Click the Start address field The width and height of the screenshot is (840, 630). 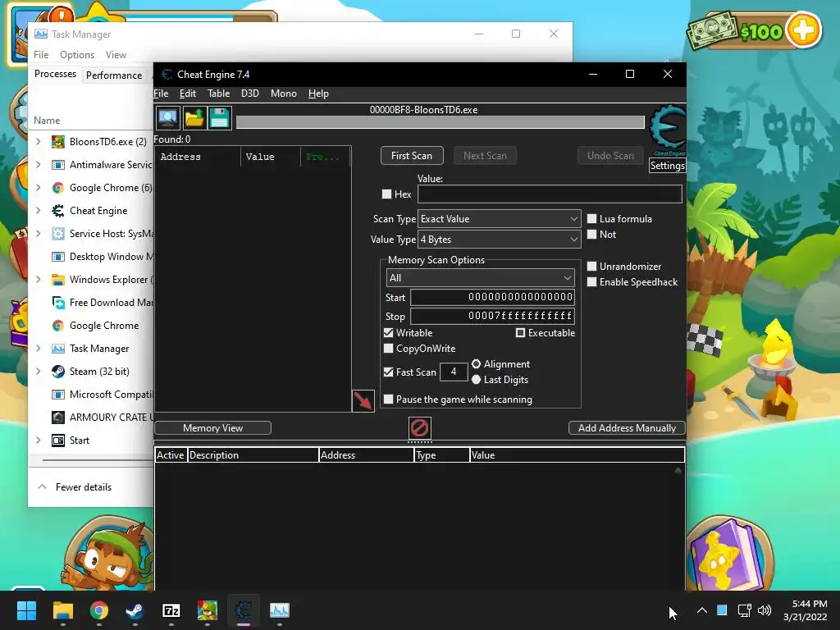[x=492, y=297]
